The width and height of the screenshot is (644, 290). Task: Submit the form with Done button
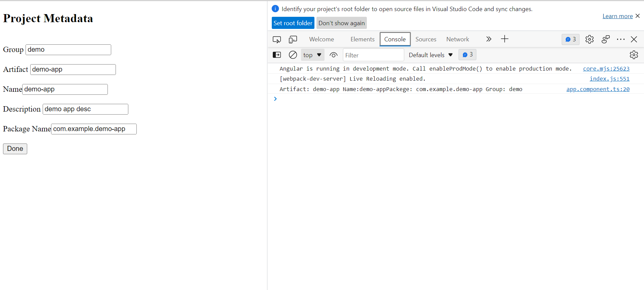(x=15, y=149)
